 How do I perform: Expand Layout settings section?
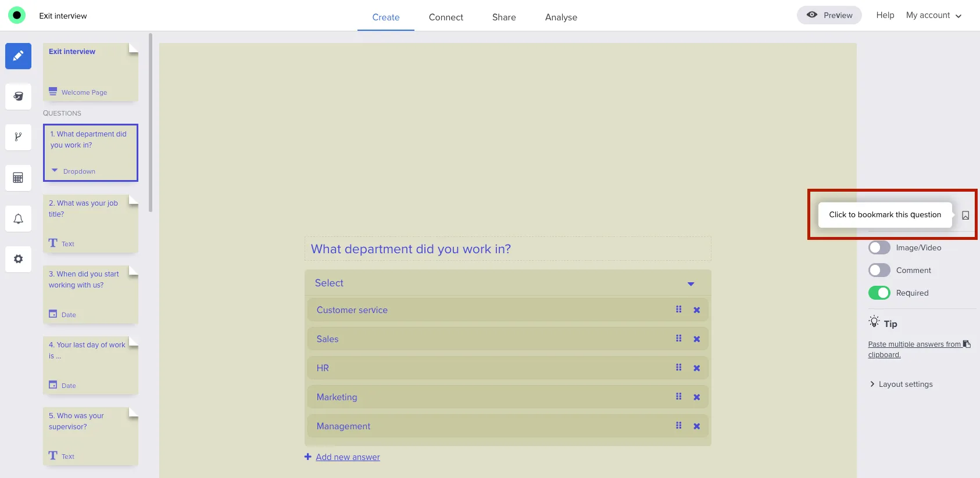coord(905,384)
